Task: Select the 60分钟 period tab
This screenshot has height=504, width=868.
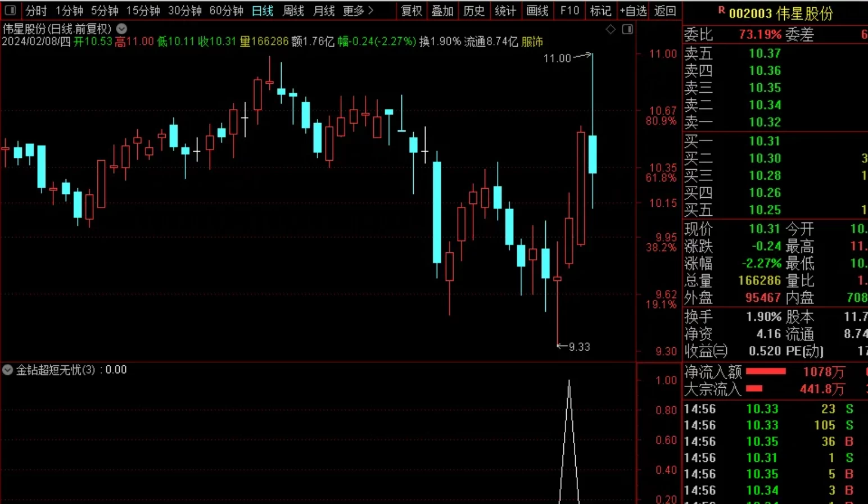Action: 226,11
